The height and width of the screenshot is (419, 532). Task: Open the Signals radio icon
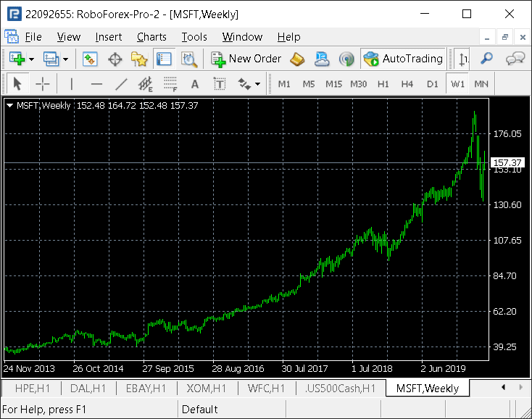click(x=346, y=59)
